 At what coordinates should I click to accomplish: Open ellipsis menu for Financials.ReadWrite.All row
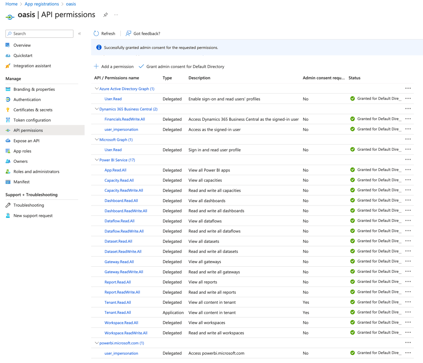(x=408, y=119)
